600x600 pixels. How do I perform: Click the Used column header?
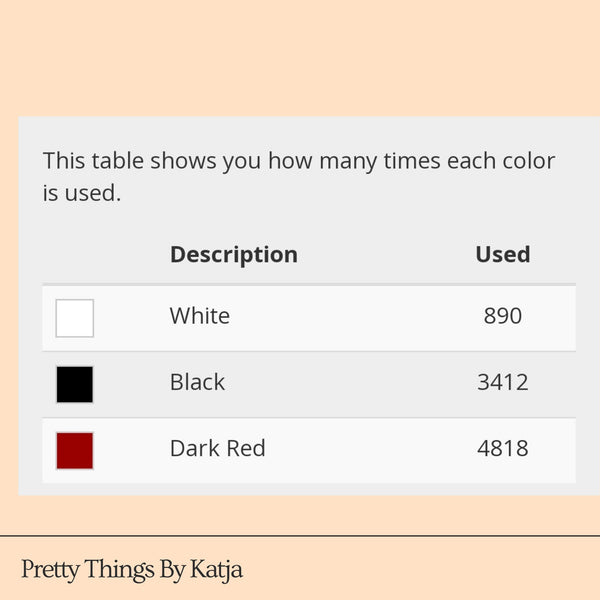coord(502,254)
